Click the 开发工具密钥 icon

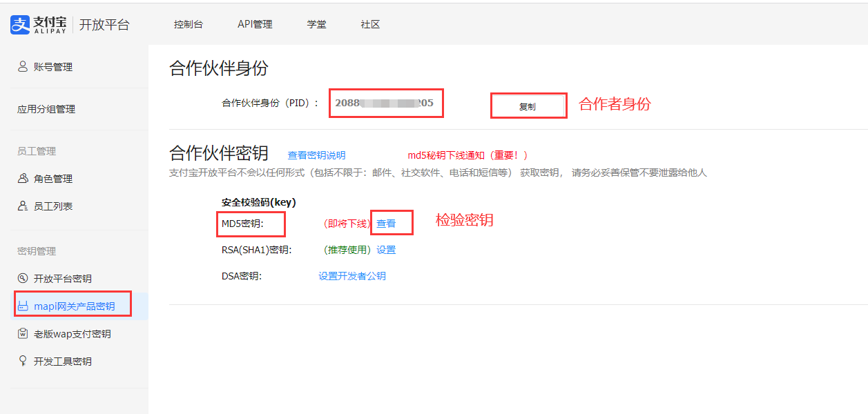(23, 362)
